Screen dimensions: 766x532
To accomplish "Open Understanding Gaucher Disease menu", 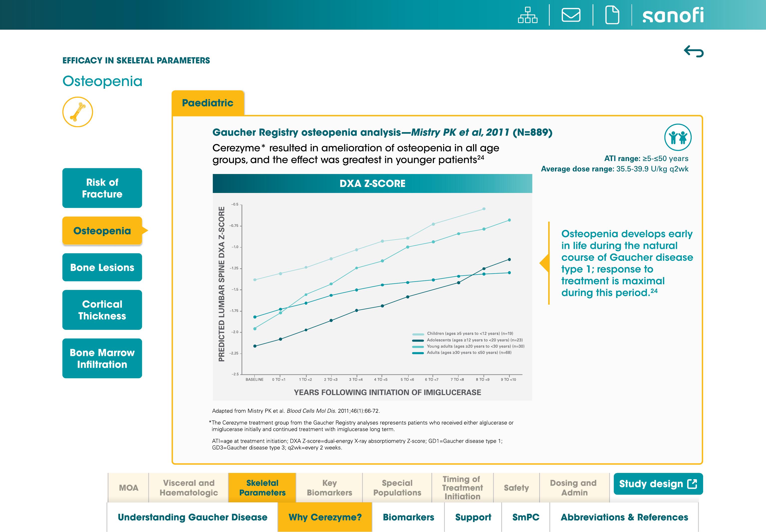I will [193, 517].
